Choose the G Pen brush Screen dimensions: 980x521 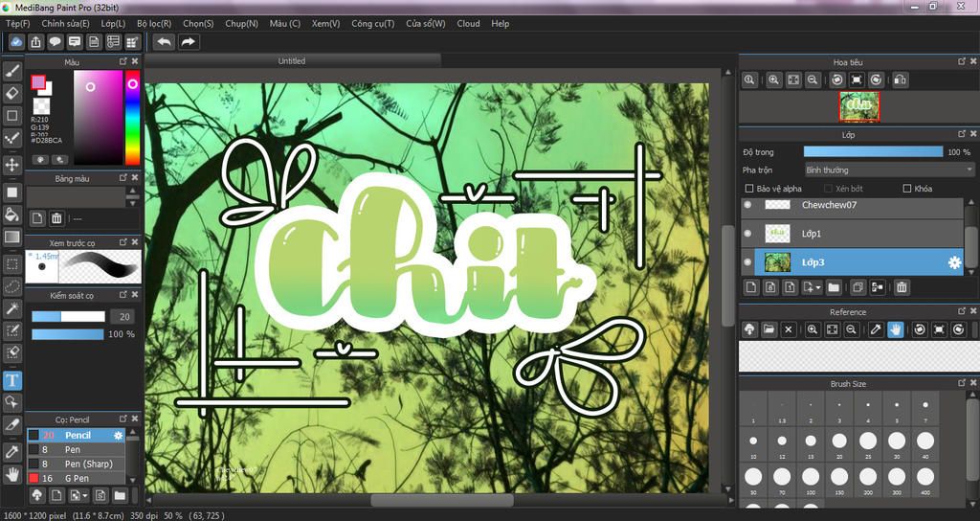coord(77,478)
